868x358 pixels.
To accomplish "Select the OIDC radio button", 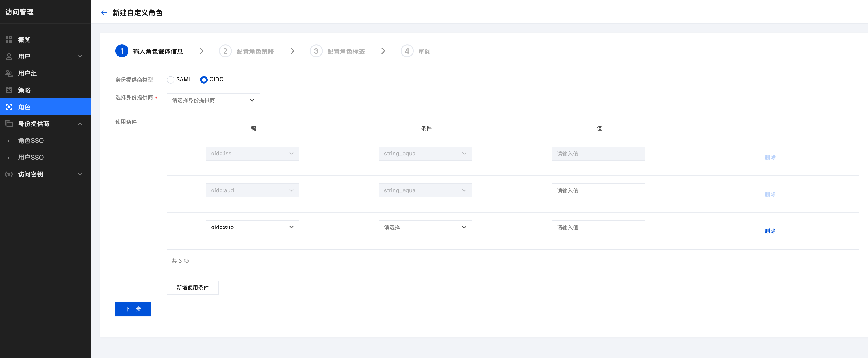I will tap(203, 80).
